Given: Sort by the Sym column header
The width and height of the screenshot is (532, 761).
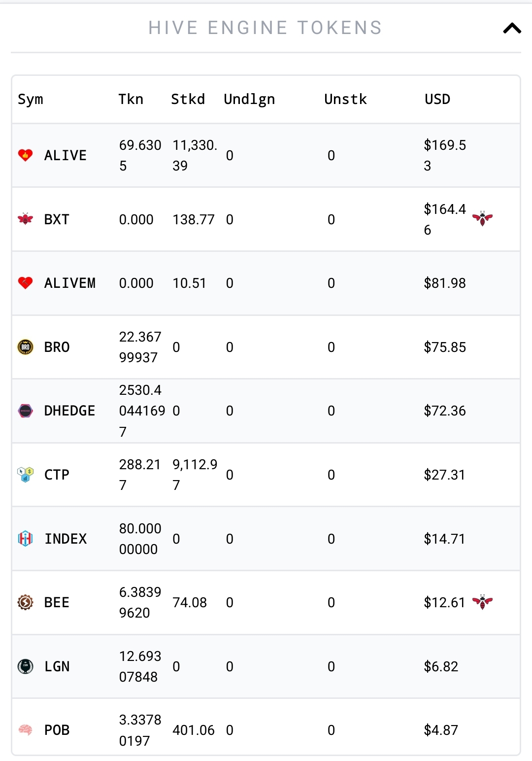Looking at the screenshot, I should click(31, 100).
